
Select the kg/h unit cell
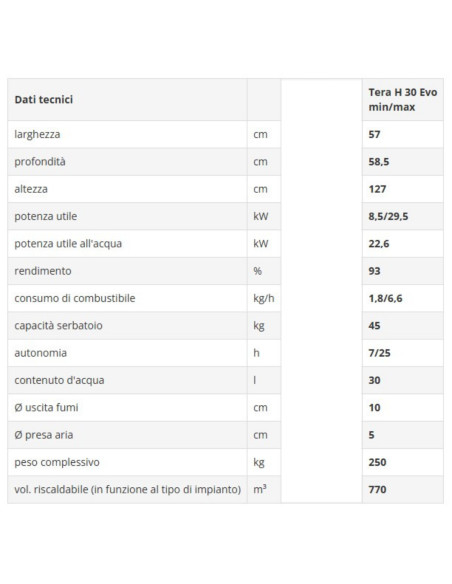tap(264, 298)
